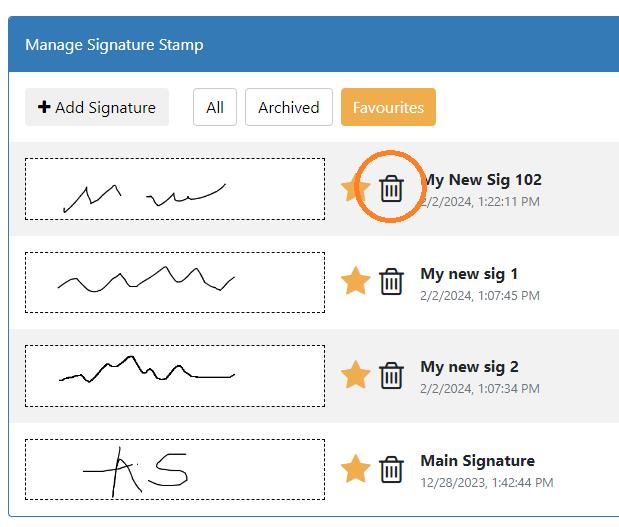This screenshot has height=527, width=619.
Task: Switch to the All filter tab
Action: pos(215,107)
